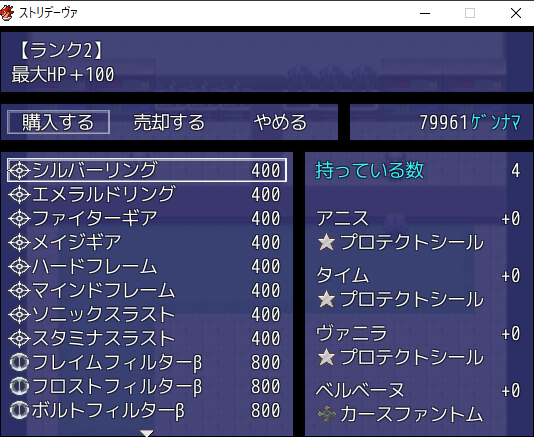Image resolution: width=534 pixels, height=437 pixels.
Task: Click the 最大HP＋100 description text
Action: pos(63,75)
